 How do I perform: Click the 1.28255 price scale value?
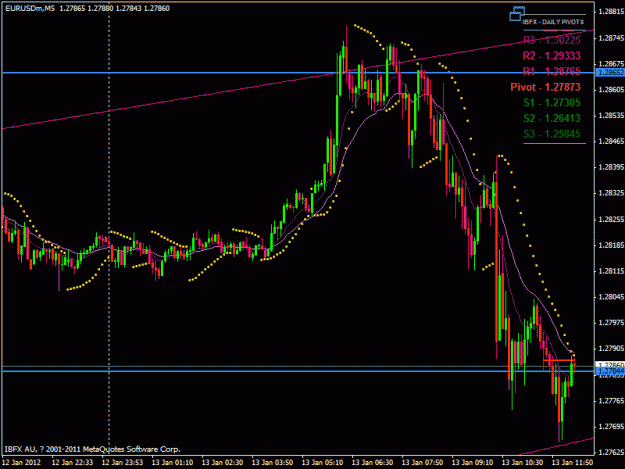[x=611, y=219]
